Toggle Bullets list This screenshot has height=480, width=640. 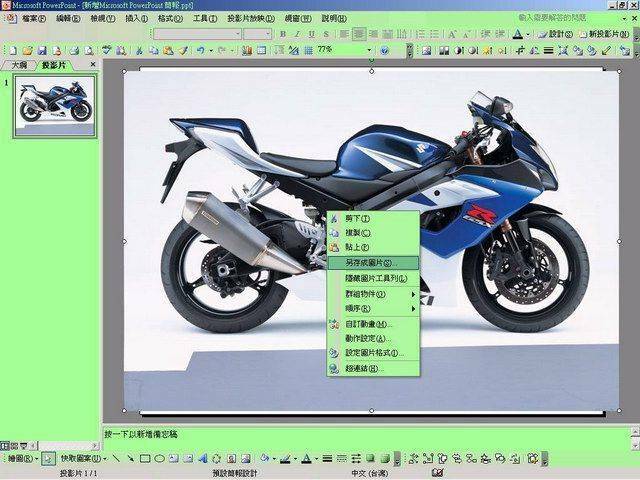[434, 34]
